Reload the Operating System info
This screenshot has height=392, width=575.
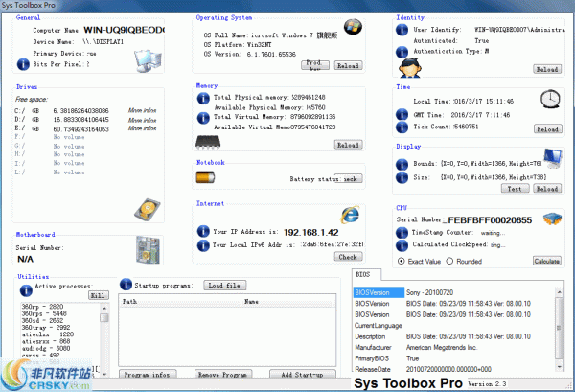[348, 65]
